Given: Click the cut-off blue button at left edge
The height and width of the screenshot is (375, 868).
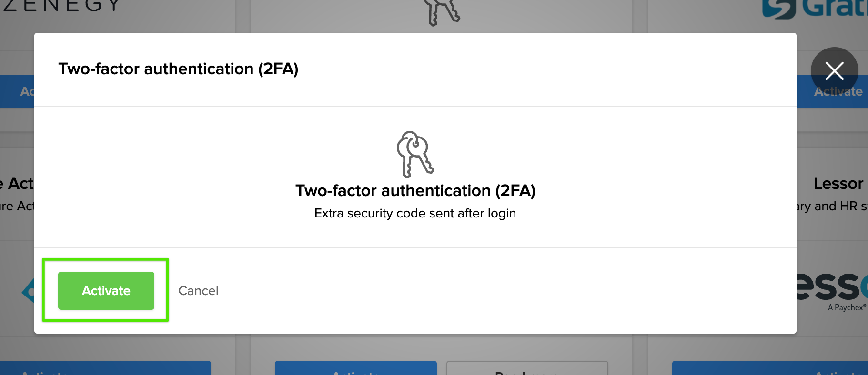Looking at the screenshot, I should click(x=17, y=91).
